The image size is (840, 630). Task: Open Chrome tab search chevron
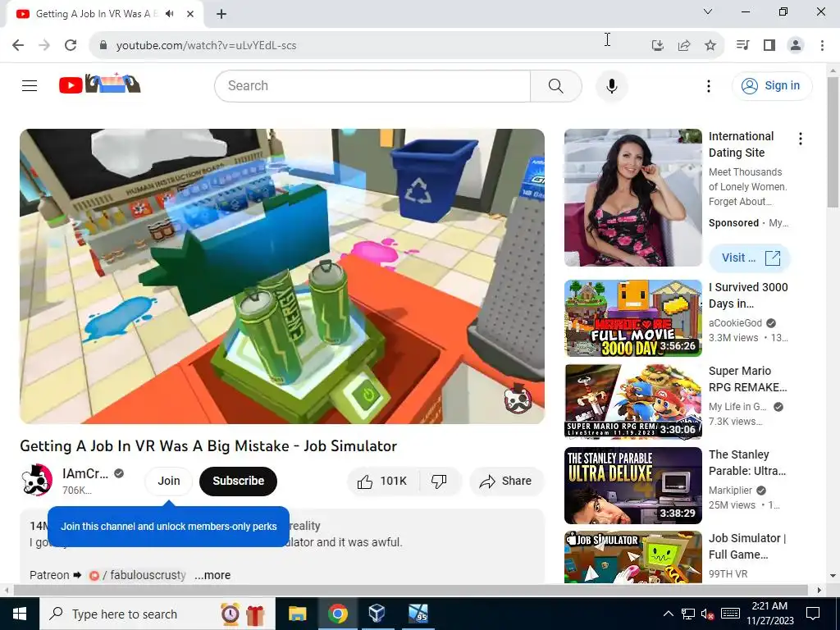click(x=708, y=11)
